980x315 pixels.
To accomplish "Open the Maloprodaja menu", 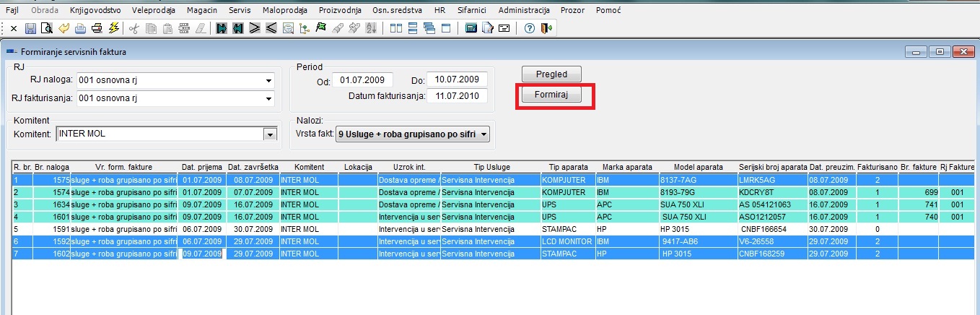I will (x=284, y=10).
